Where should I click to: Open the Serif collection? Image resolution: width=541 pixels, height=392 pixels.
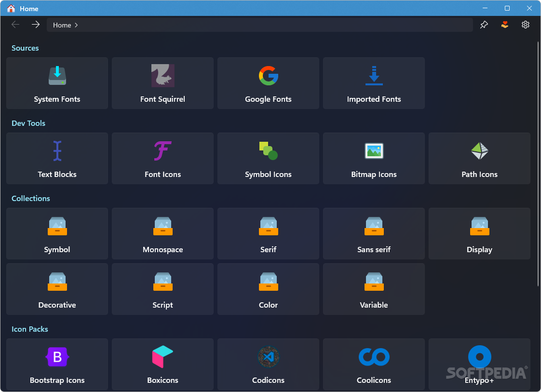pos(268,234)
